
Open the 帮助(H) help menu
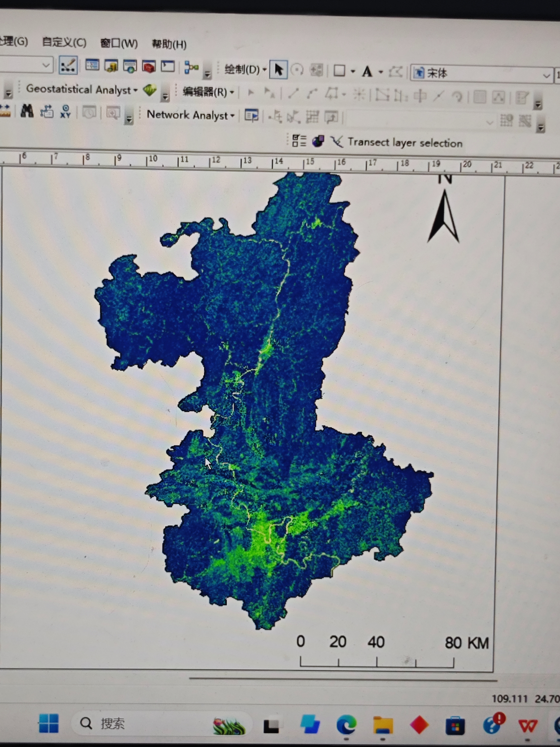[x=169, y=44]
